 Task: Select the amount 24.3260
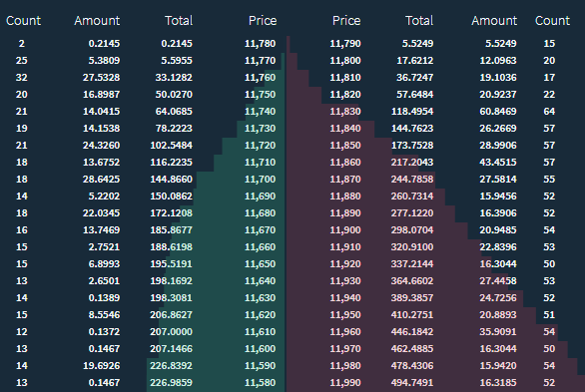102,146
